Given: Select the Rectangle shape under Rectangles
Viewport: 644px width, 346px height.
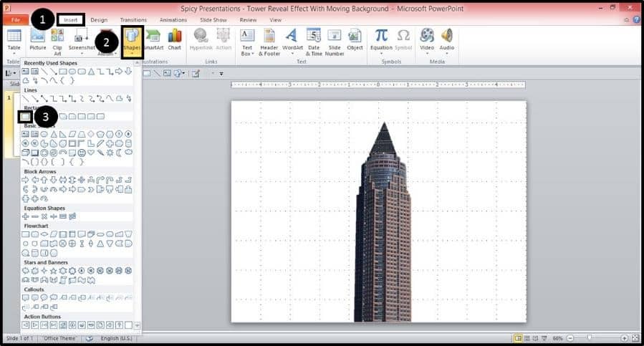Looking at the screenshot, I should (26, 117).
